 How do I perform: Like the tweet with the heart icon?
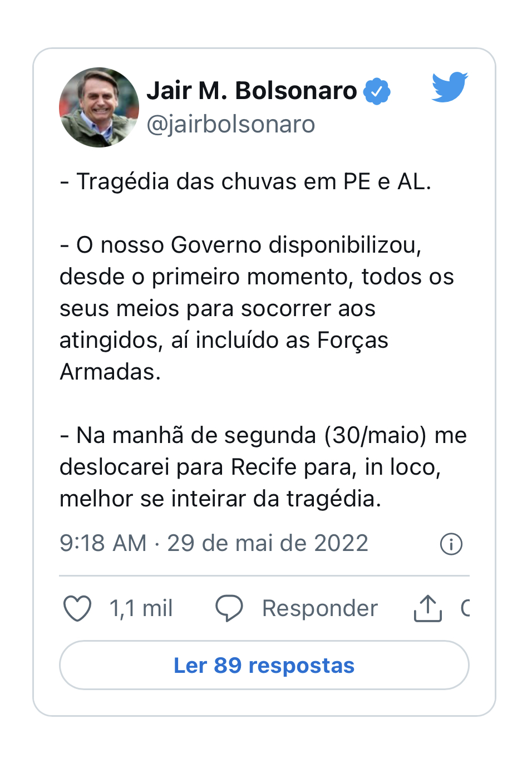pyautogui.click(x=77, y=608)
